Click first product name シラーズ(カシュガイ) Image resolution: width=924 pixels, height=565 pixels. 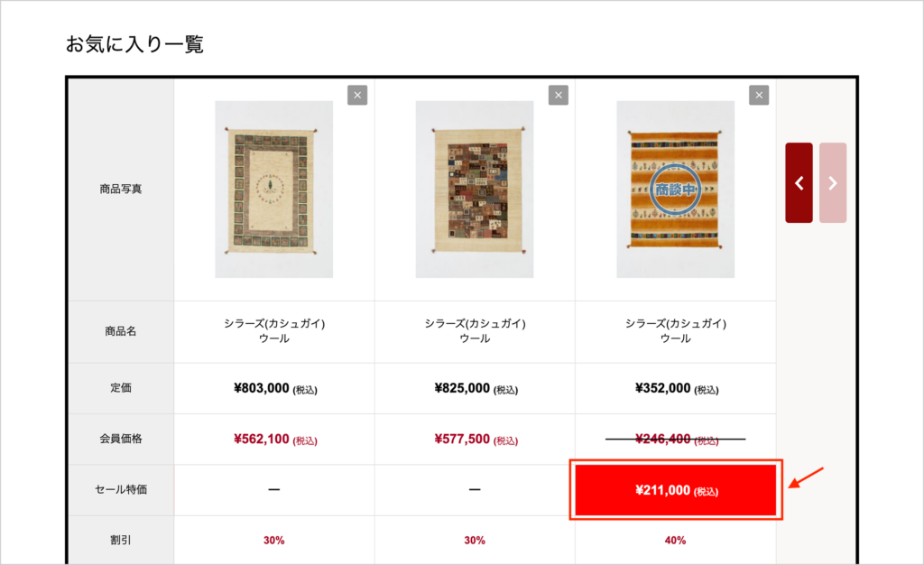click(x=274, y=323)
